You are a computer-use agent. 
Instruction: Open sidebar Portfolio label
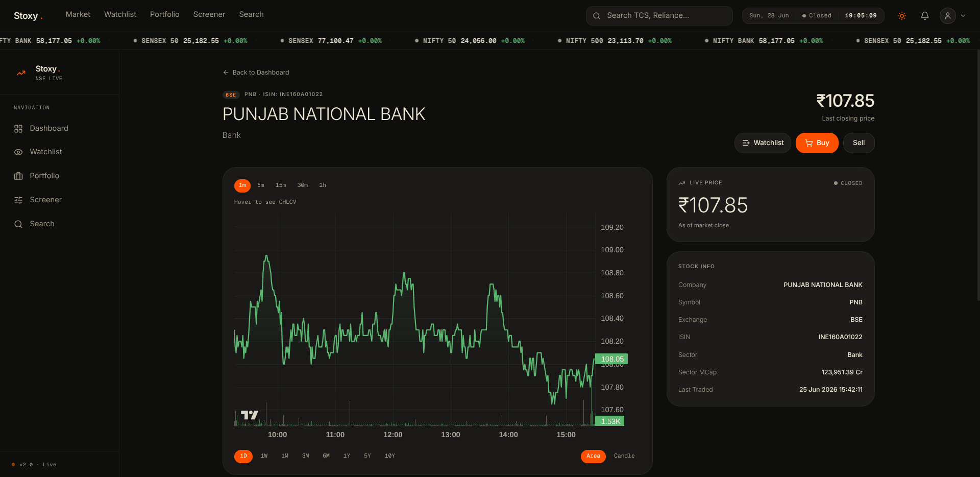[44, 176]
